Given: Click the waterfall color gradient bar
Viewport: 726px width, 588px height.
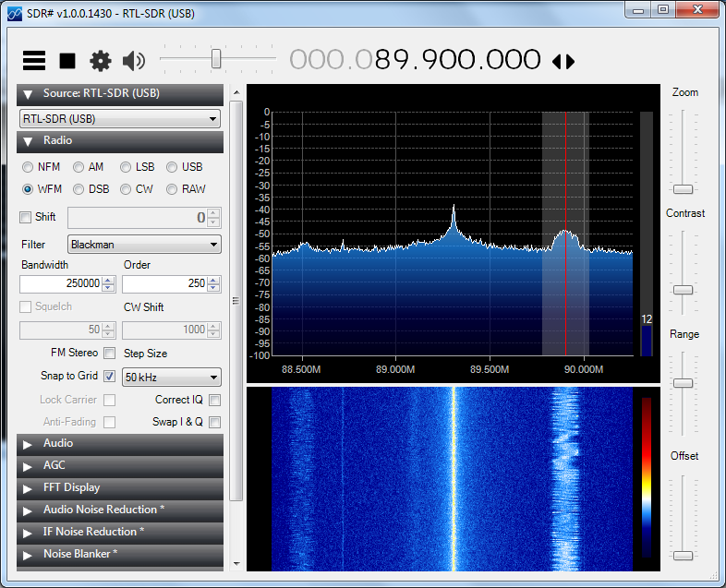Looking at the screenshot, I should [x=647, y=477].
